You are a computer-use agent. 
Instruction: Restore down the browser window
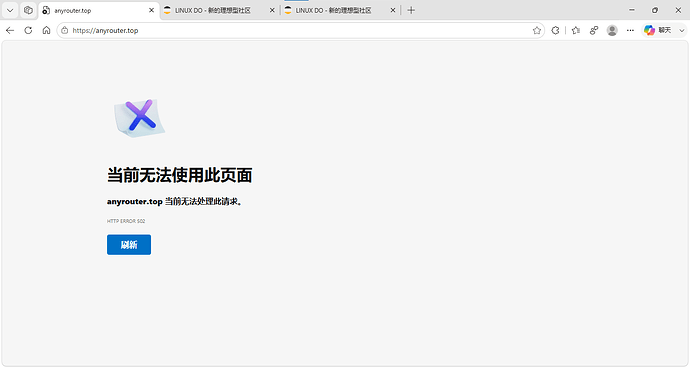[655, 10]
